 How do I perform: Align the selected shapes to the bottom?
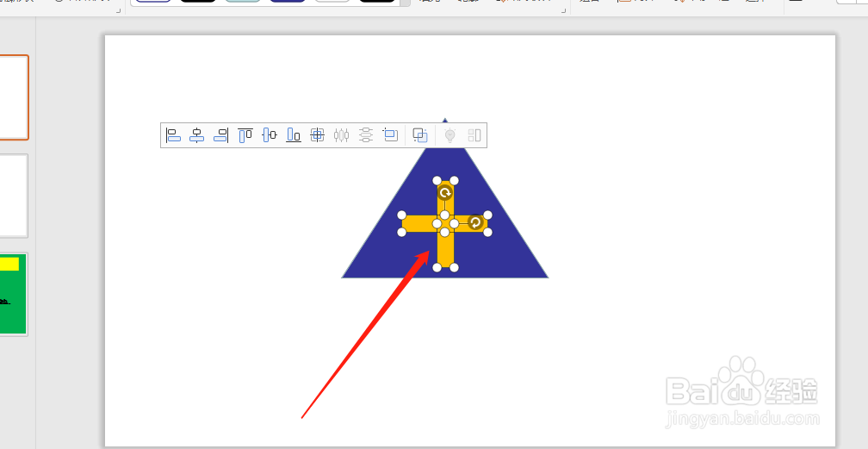point(294,135)
